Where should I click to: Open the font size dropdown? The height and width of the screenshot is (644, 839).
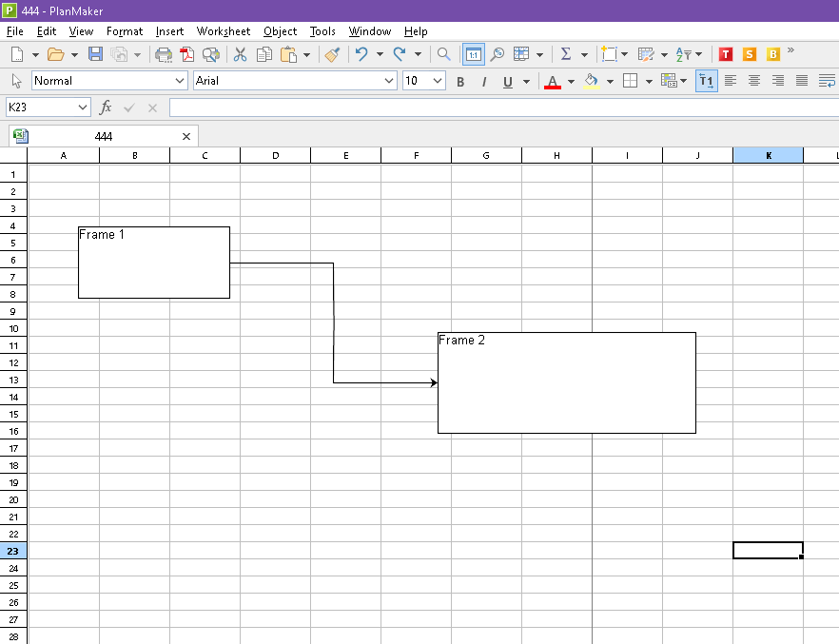click(424, 81)
